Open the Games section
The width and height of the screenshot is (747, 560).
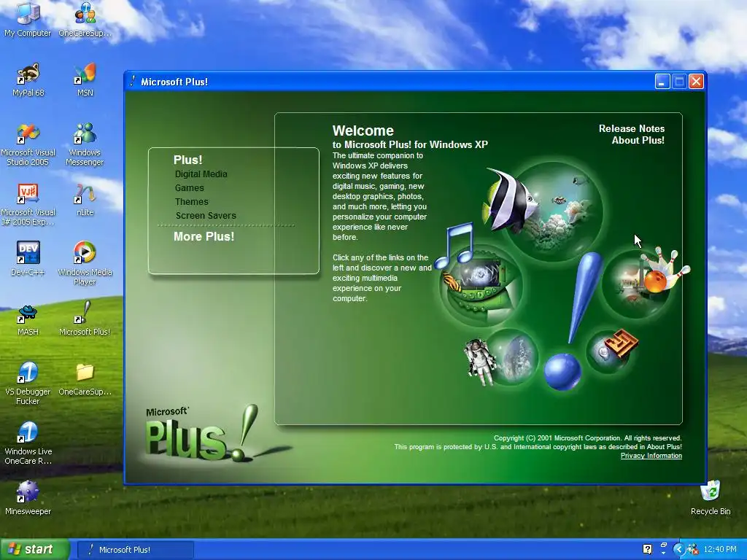coord(189,188)
